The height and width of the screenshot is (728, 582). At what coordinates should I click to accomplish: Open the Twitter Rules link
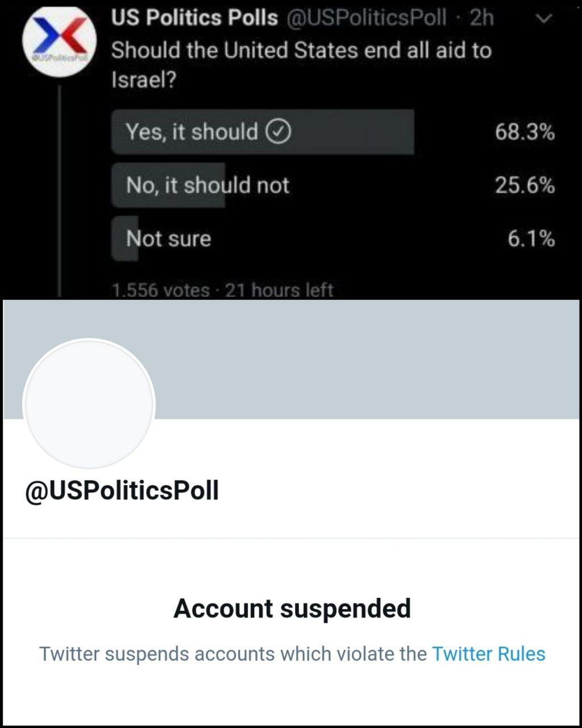(x=488, y=654)
